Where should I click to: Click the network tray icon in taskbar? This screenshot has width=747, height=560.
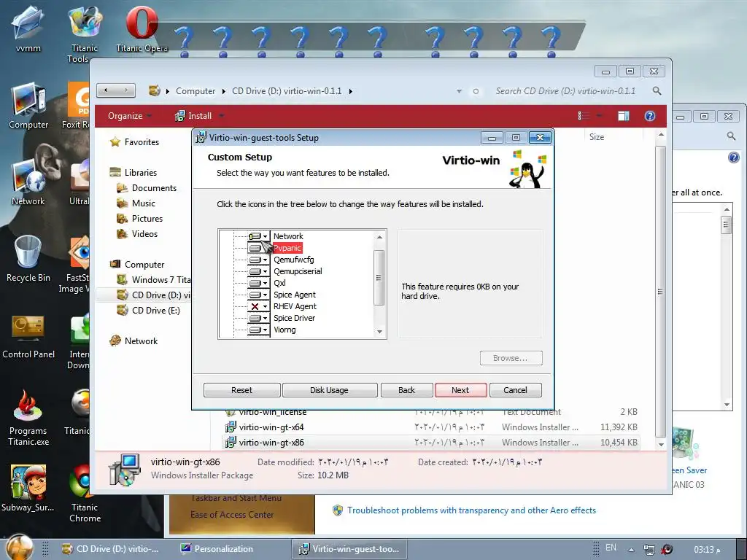[649, 550]
